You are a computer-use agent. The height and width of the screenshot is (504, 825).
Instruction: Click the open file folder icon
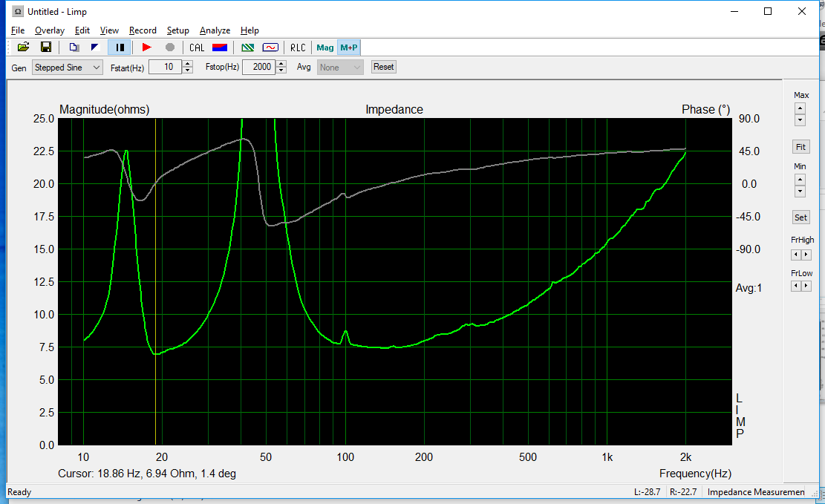[x=23, y=48]
